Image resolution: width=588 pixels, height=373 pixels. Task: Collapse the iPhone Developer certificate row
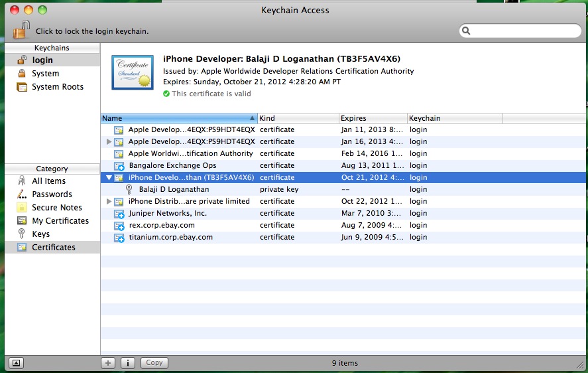point(109,178)
